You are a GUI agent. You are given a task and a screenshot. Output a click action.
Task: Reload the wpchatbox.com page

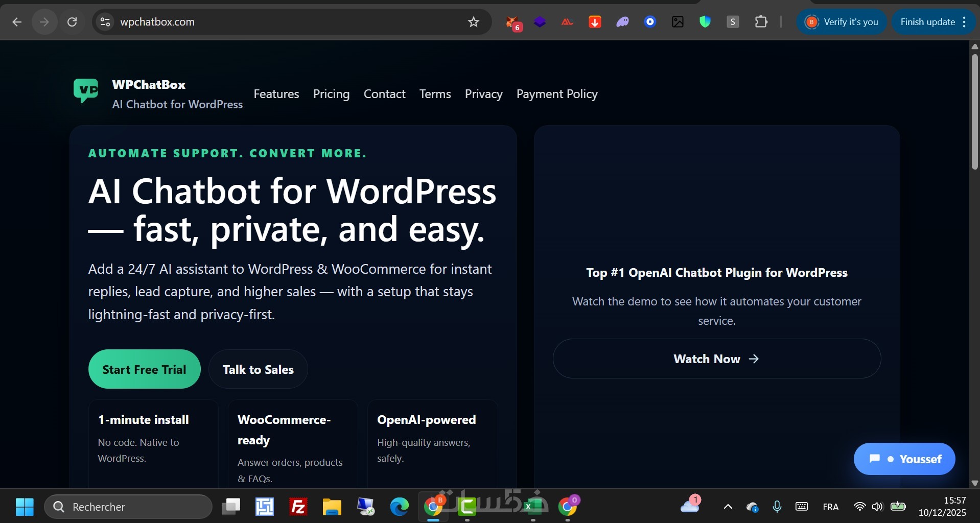(73, 22)
